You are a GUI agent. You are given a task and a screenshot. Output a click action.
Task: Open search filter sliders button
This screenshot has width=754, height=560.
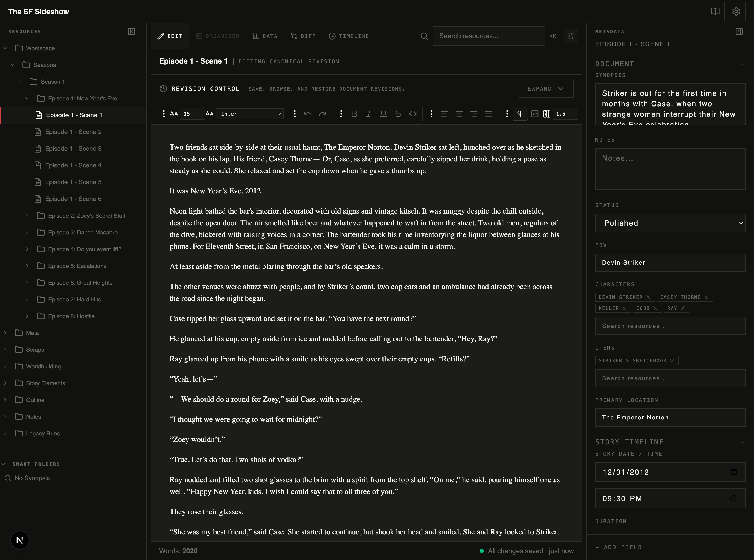click(571, 36)
